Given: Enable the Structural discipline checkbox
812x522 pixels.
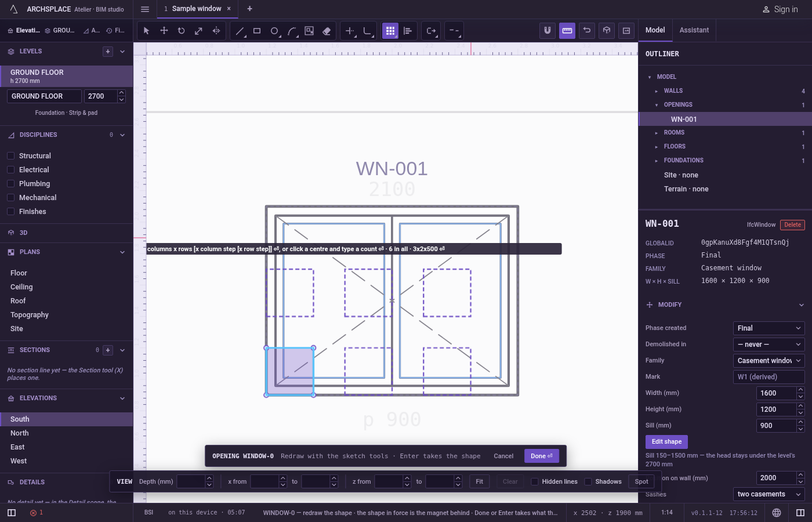Looking at the screenshot, I should pos(10,156).
